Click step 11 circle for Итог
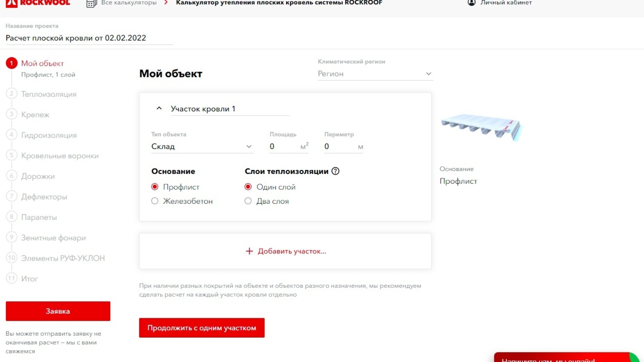 [11, 278]
